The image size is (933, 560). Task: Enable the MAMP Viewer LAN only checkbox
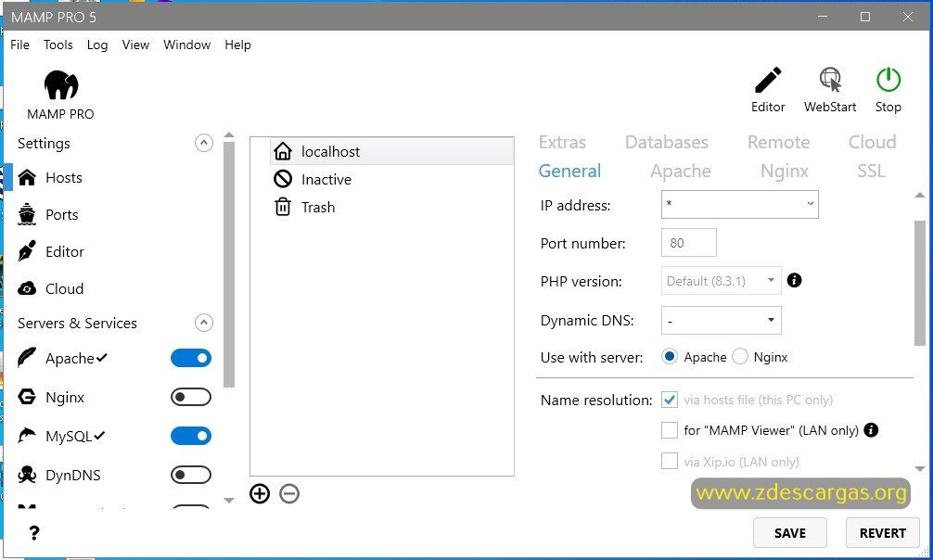click(x=670, y=429)
